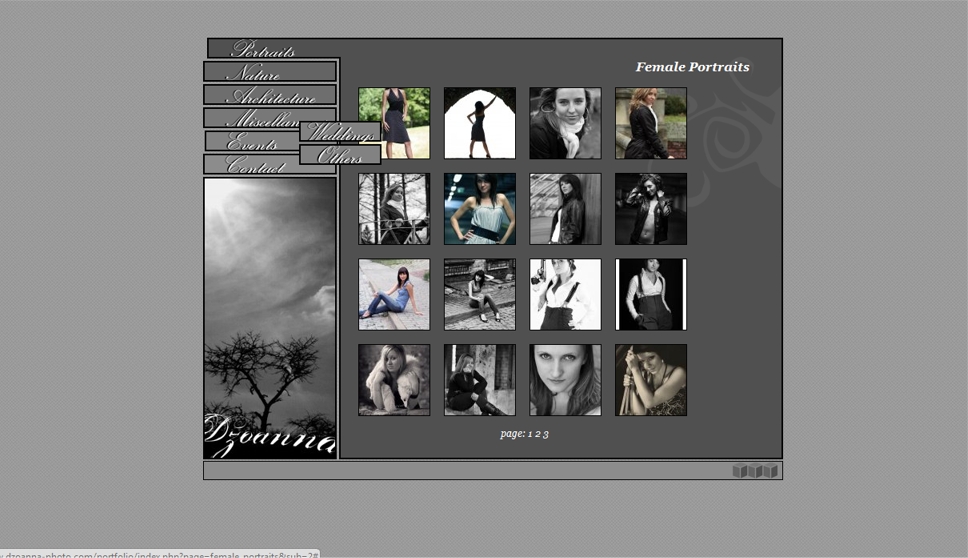This screenshot has width=968, height=558.
Task: Open the sepia thumbnail in the bottom row
Action: point(651,380)
